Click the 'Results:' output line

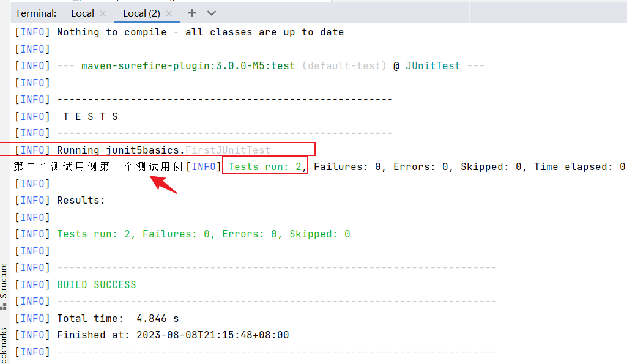point(81,200)
